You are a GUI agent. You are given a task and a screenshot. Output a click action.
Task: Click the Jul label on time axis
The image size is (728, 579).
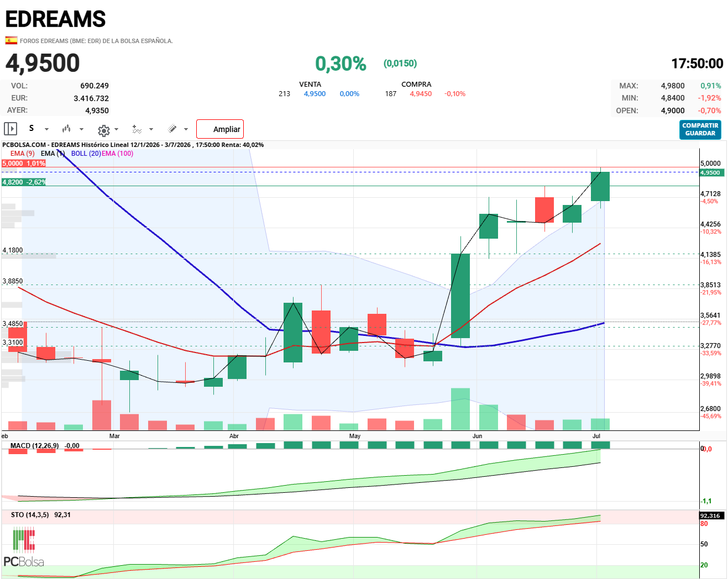point(596,436)
